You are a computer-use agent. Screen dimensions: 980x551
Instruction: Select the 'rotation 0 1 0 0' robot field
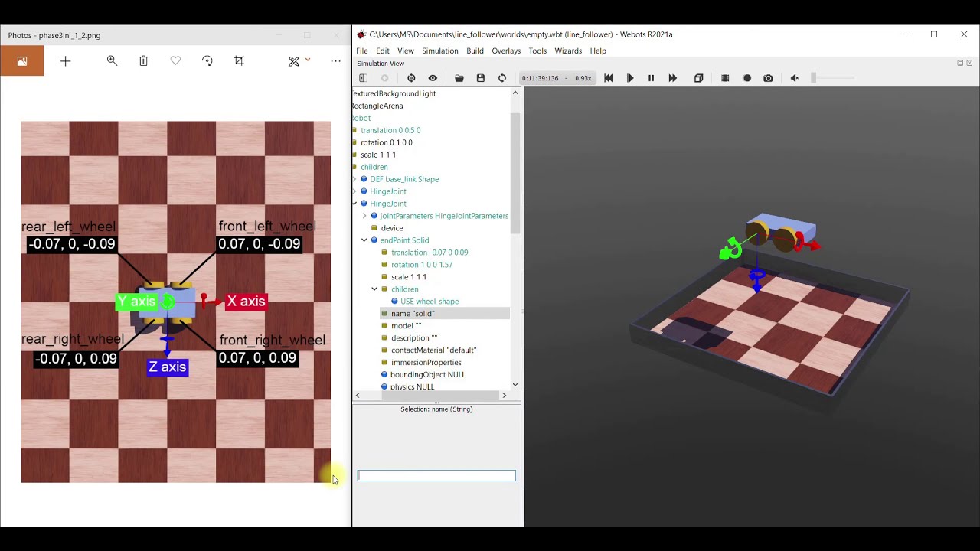tap(387, 142)
